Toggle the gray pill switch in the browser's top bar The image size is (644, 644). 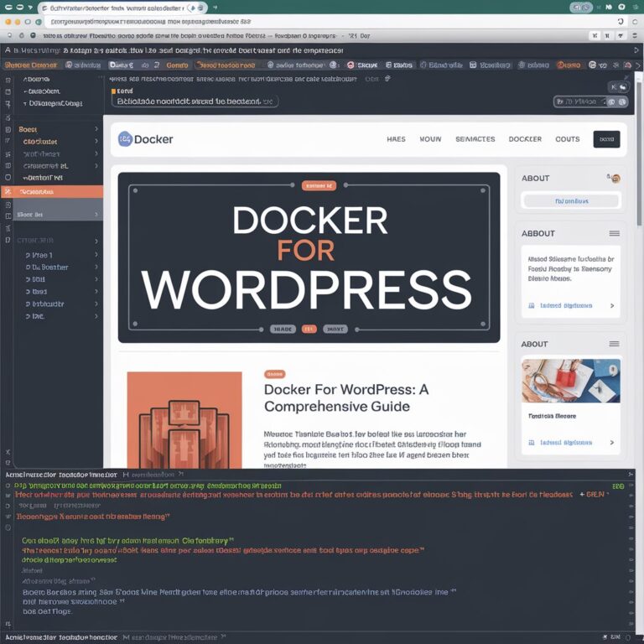click(x=581, y=8)
